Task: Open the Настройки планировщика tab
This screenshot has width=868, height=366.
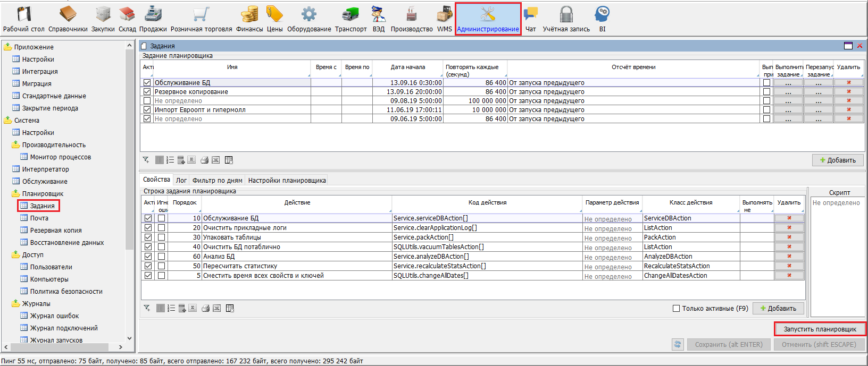Action: point(287,181)
